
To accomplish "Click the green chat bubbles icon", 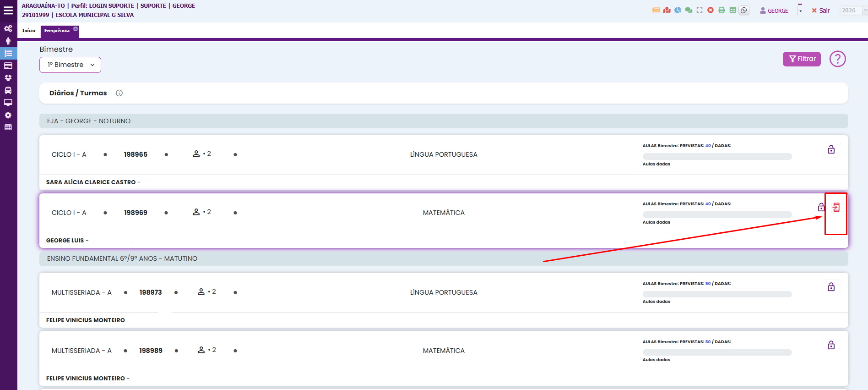I will 689,10.
